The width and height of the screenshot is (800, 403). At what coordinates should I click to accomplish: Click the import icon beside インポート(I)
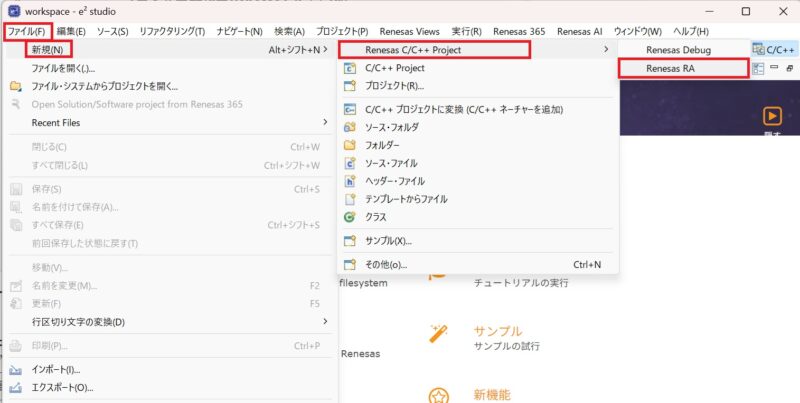[16, 370]
